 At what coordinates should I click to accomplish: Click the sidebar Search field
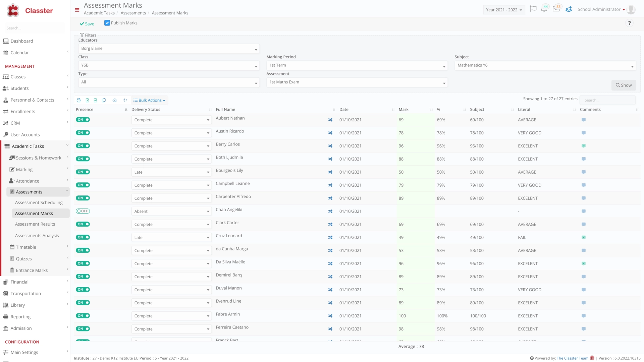[35, 28]
